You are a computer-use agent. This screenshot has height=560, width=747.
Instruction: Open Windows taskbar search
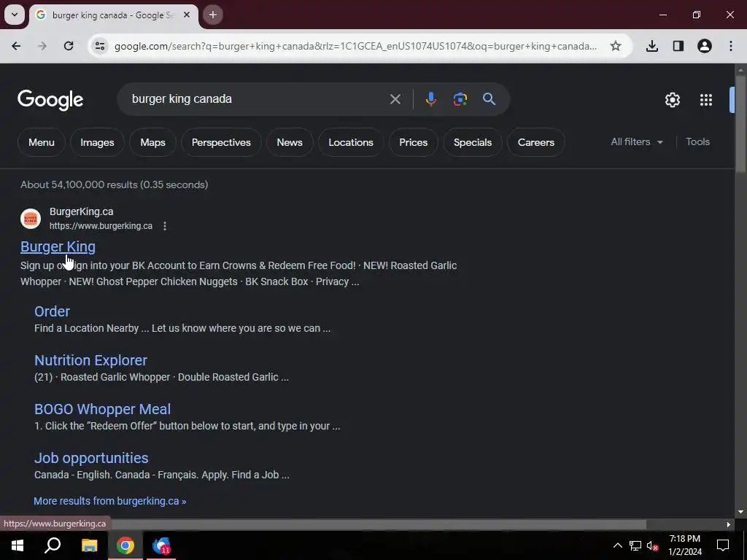tap(53, 545)
